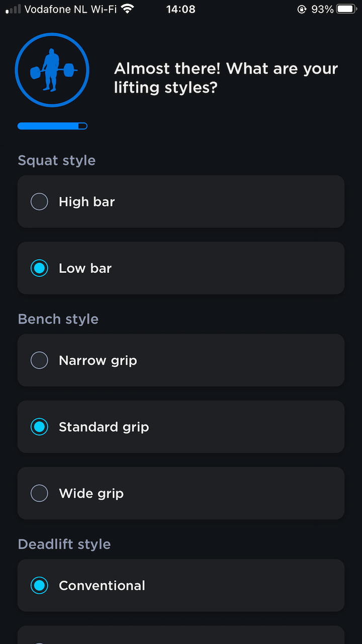Tap the Narrow grip option text

(x=98, y=361)
